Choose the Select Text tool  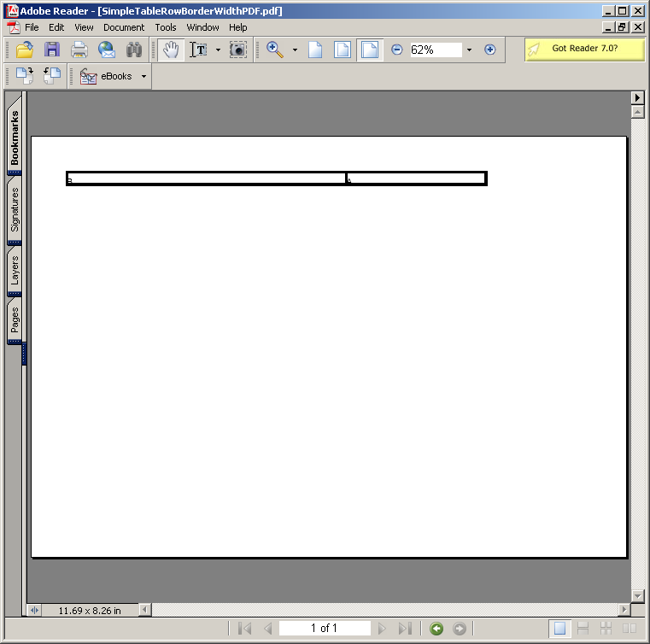pyautogui.click(x=198, y=50)
